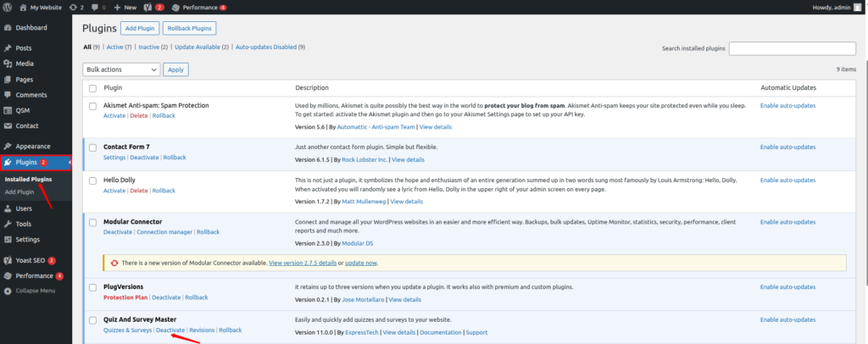Open Quizzes & Surveys link
The width and height of the screenshot is (868, 344).
click(127, 330)
